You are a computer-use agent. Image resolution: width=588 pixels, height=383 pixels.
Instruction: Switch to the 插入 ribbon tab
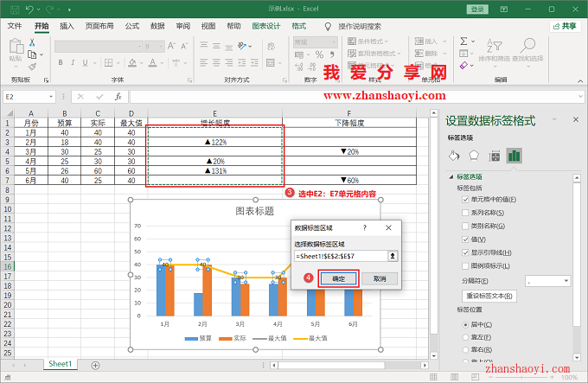pos(67,26)
